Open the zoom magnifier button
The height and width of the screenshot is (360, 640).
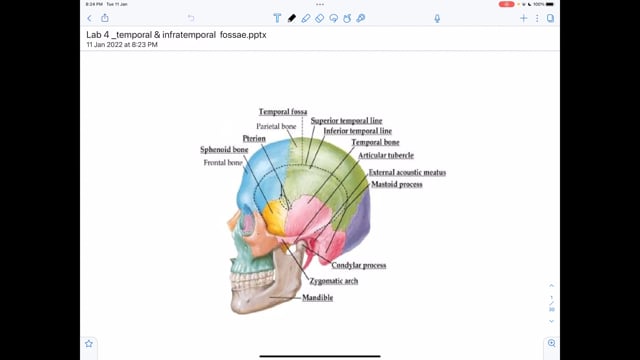click(551, 343)
